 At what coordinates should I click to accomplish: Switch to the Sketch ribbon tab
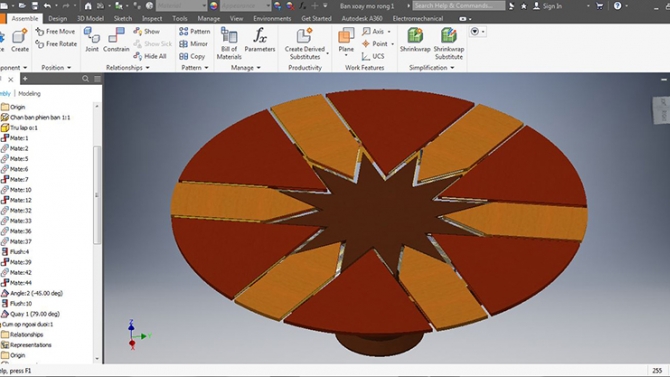click(123, 18)
